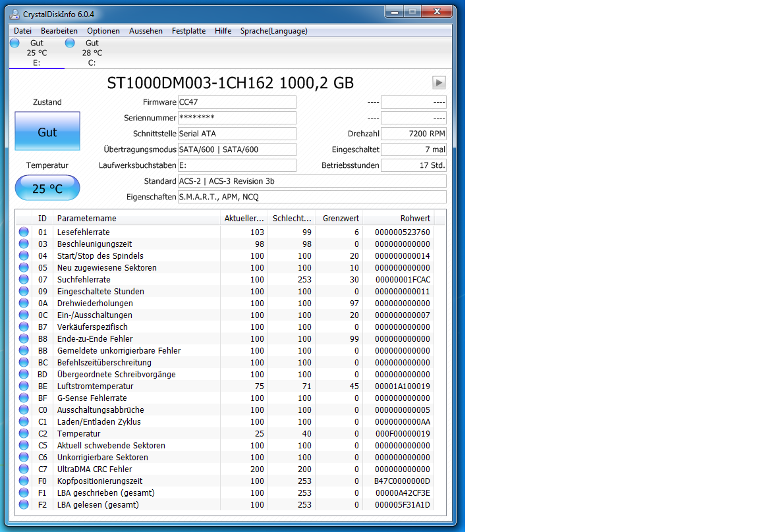Click status icon for Eingeschaltete Stunden row
Screen dimensions: 759x532
24,291
